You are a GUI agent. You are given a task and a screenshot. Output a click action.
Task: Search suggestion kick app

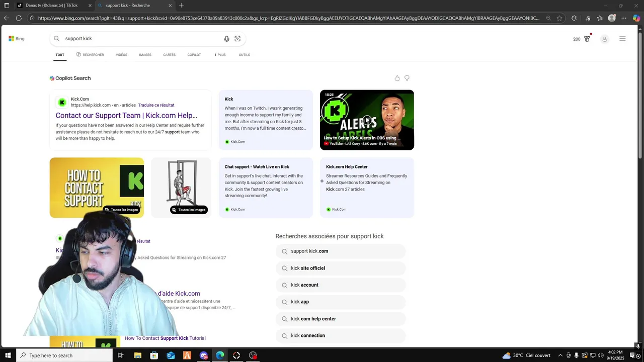click(x=341, y=302)
